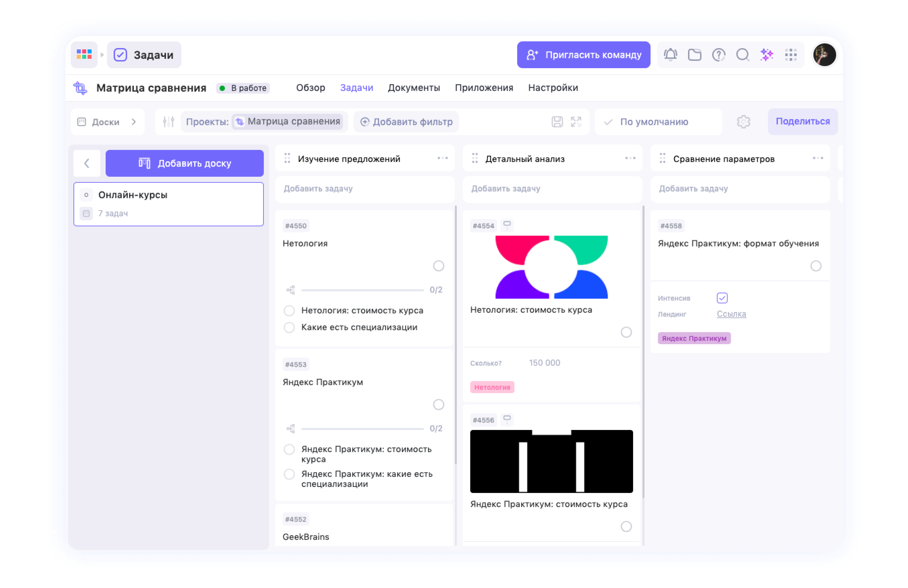Click the save filter floppy disk icon
The height and width of the screenshot is (588, 908).
557,122
